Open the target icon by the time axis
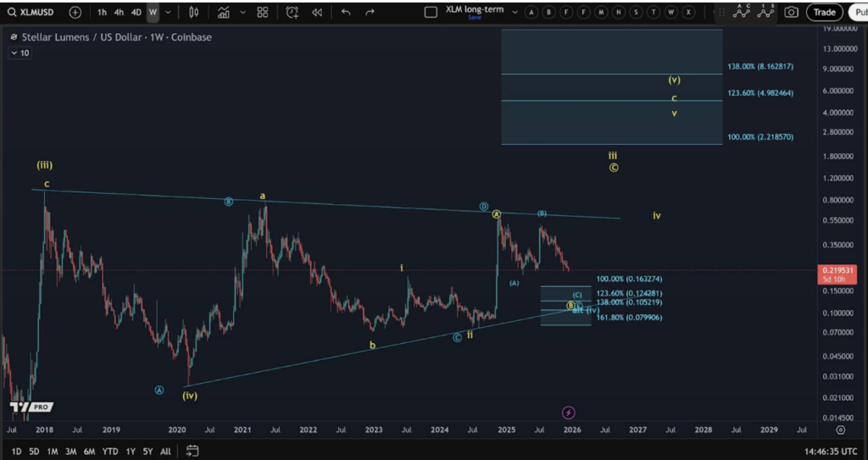This screenshot has height=460, width=868. (840, 430)
